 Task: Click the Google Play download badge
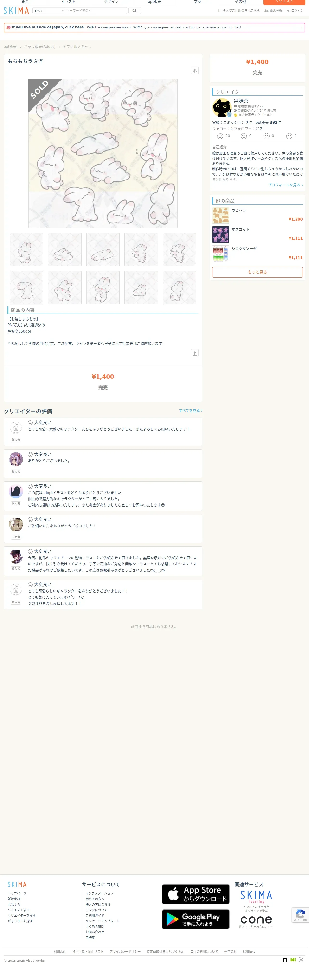[195, 919]
